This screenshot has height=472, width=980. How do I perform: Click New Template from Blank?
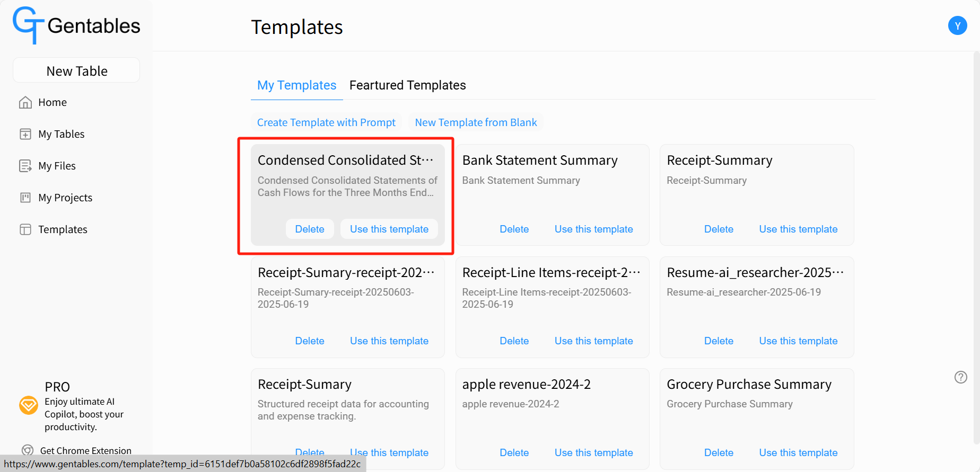pyautogui.click(x=476, y=122)
